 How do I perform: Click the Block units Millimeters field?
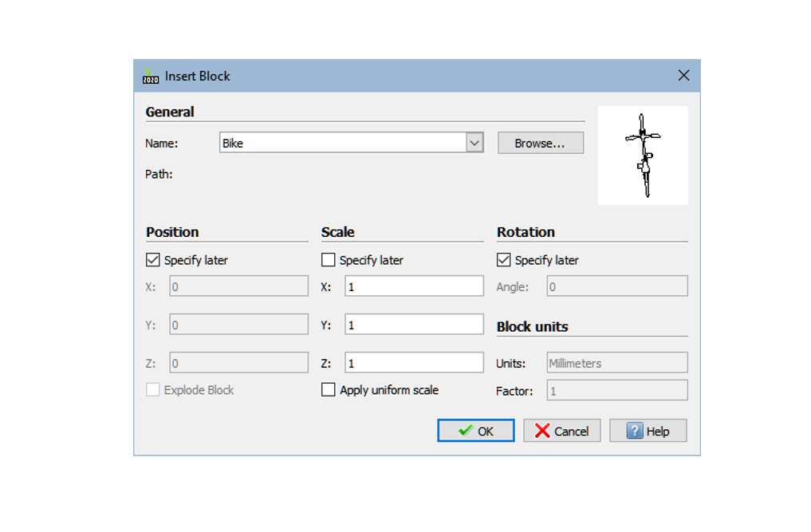point(616,363)
